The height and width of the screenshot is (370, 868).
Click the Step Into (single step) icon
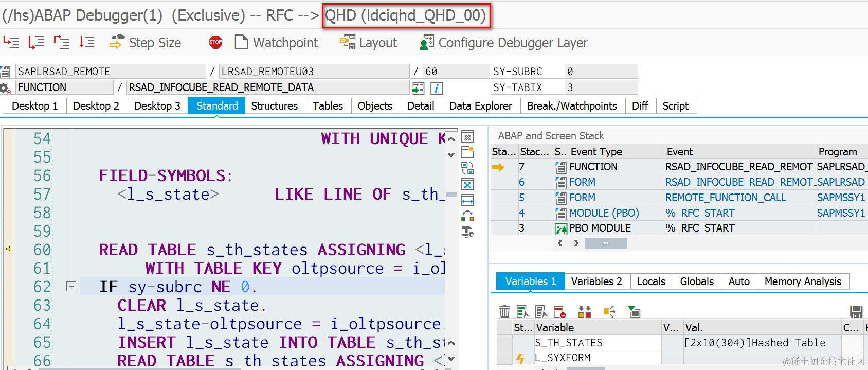point(11,42)
